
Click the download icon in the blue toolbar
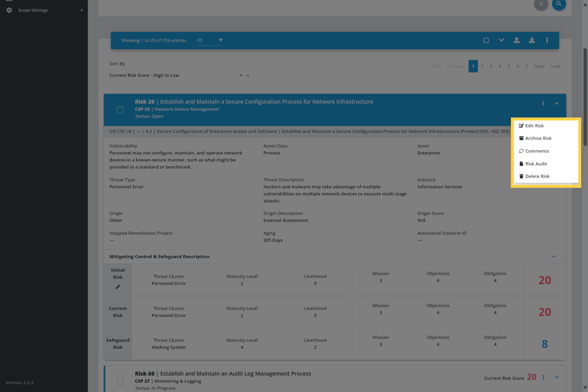[x=532, y=40]
